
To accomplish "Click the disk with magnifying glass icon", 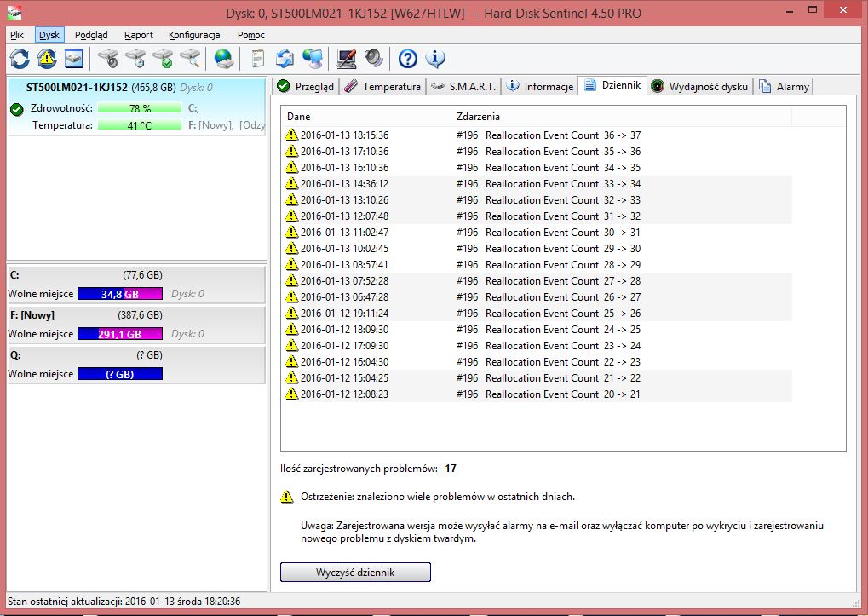I will pos(190,58).
